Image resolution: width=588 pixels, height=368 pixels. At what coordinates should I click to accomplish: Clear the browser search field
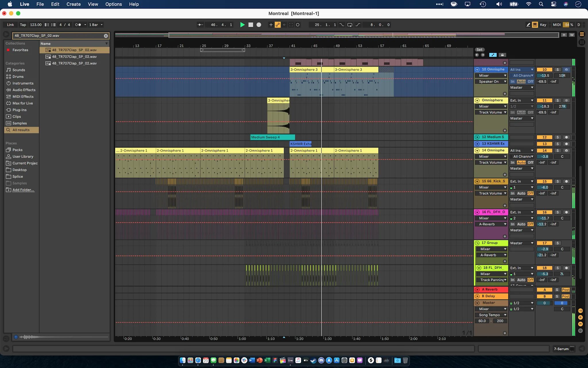tap(106, 36)
